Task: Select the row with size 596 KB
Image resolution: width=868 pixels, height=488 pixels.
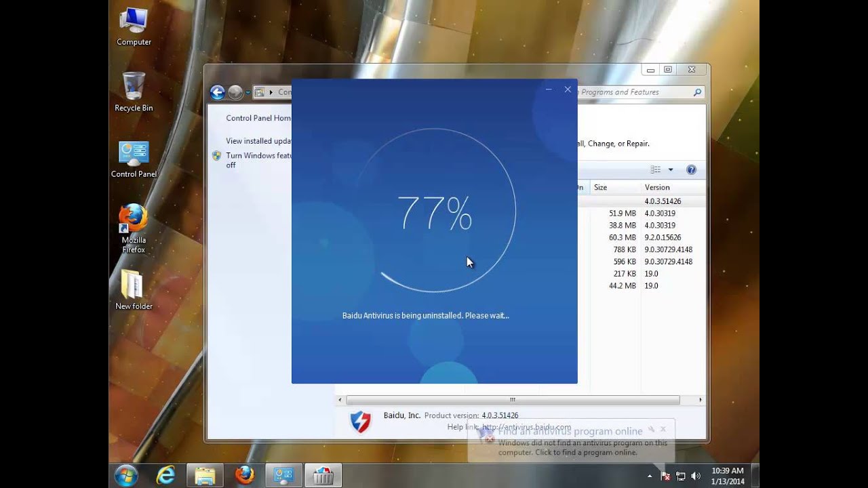Action: click(625, 262)
